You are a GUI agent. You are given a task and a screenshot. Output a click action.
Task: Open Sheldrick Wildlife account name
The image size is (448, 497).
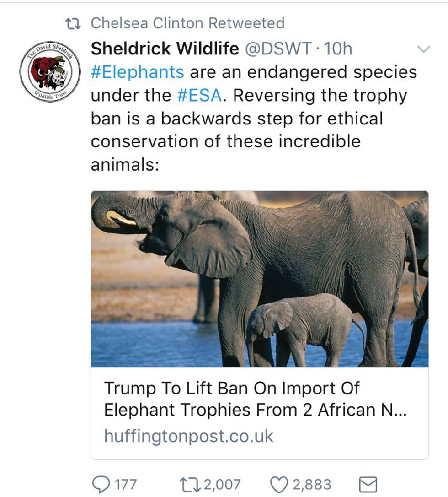[x=165, y=49]
